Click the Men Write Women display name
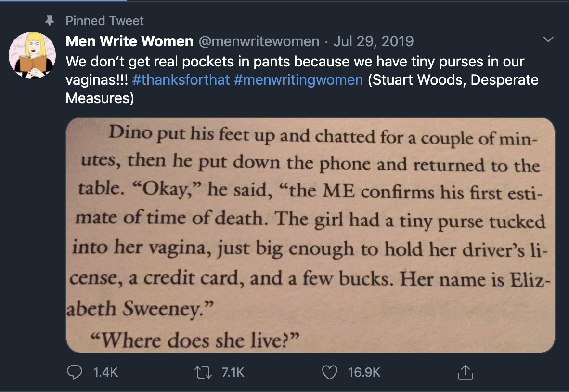 129,41
